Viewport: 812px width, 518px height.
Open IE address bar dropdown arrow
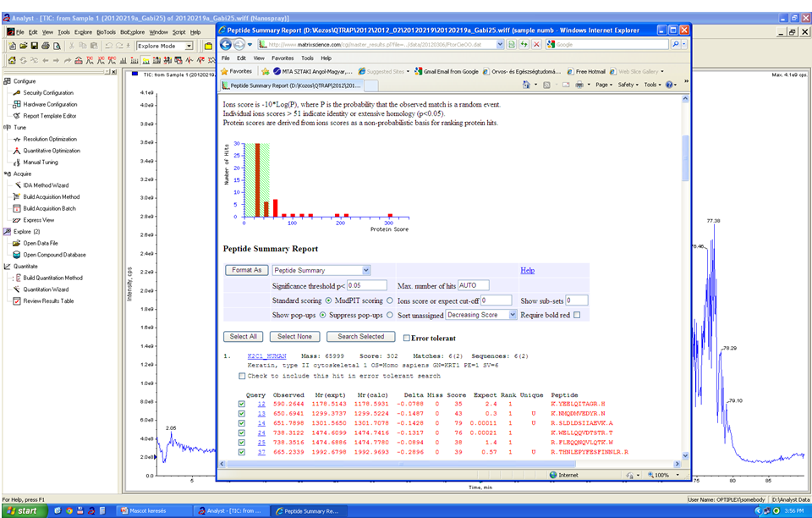[x=500, y=45]
